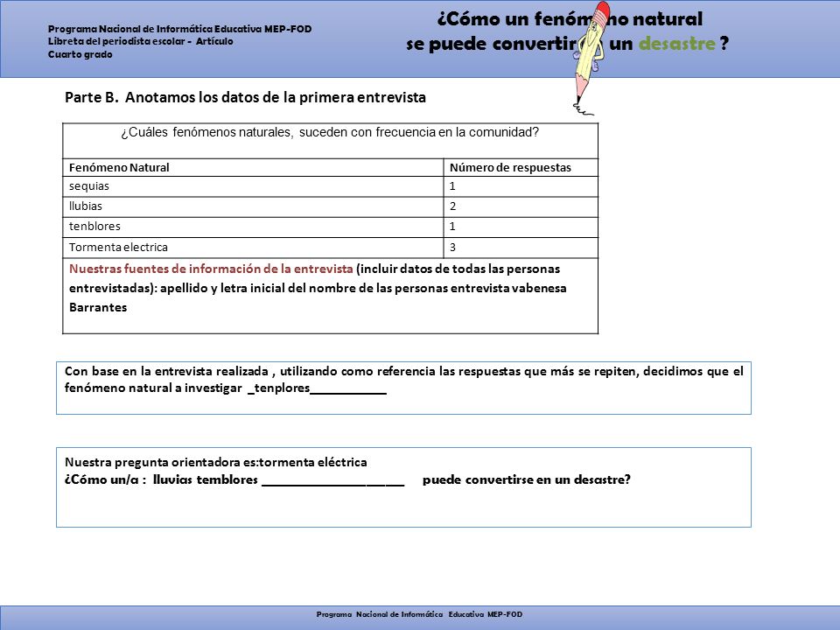This screenshot has height=630, width=840.
Task: Click the response count cell in the tenblores row
Action: pos(521,227)
